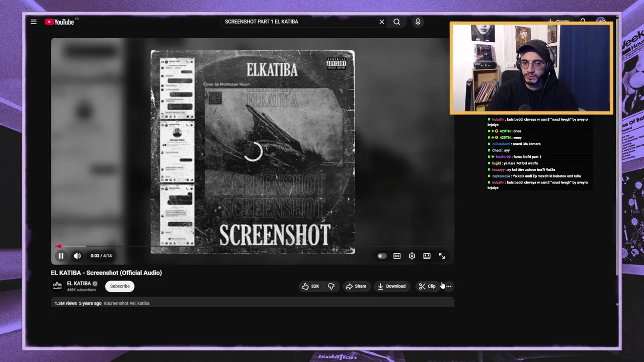
Task: Like the video, 32K likes
Action: 310,286
